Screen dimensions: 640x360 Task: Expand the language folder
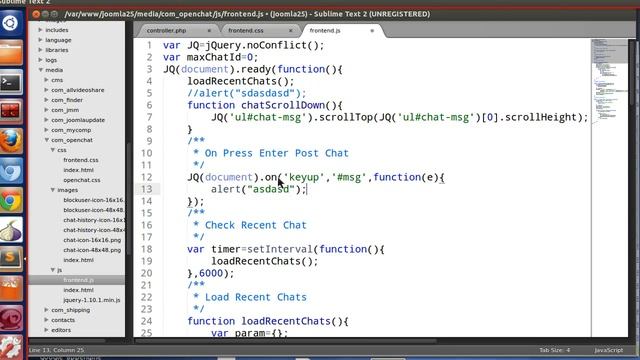click(40, 40)
